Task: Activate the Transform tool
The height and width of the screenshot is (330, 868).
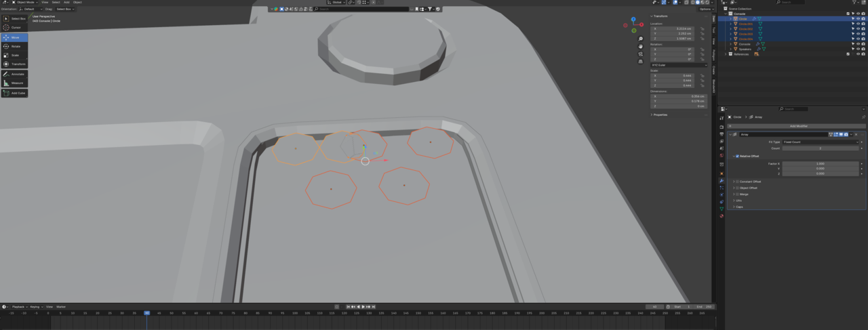Action: click(14, 64)
